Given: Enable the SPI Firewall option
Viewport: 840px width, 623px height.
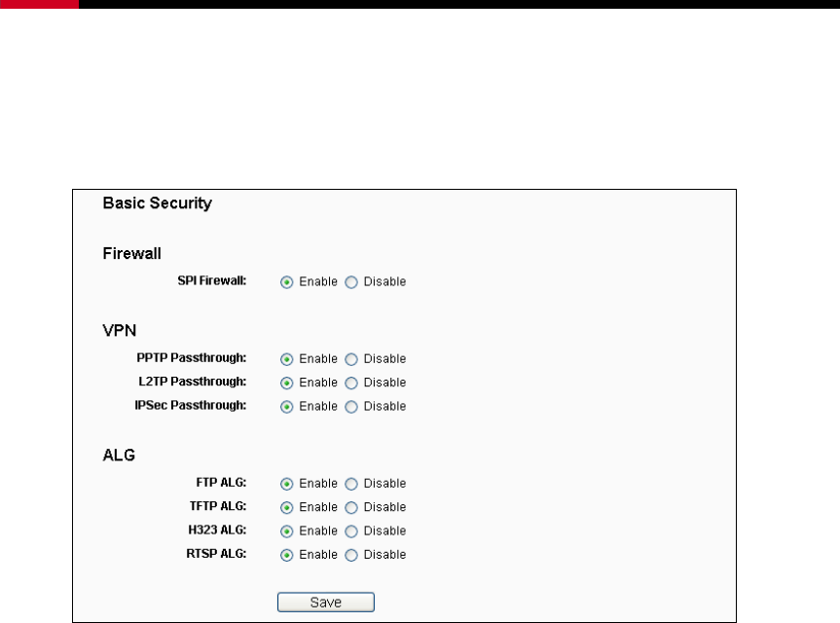Looking at the screenshot, I should pyautogui.click(x=286, y=282).
